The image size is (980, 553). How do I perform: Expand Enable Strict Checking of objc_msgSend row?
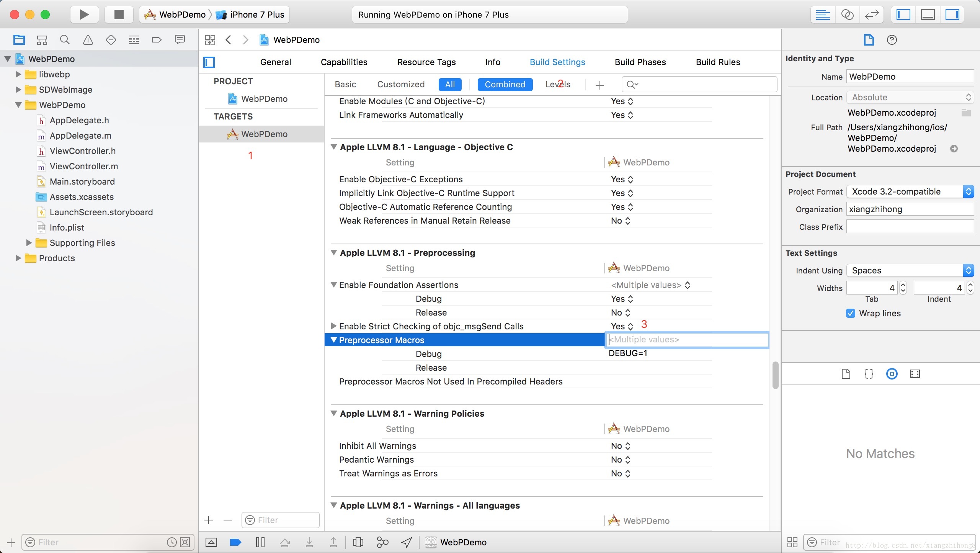tap(333, 326)
